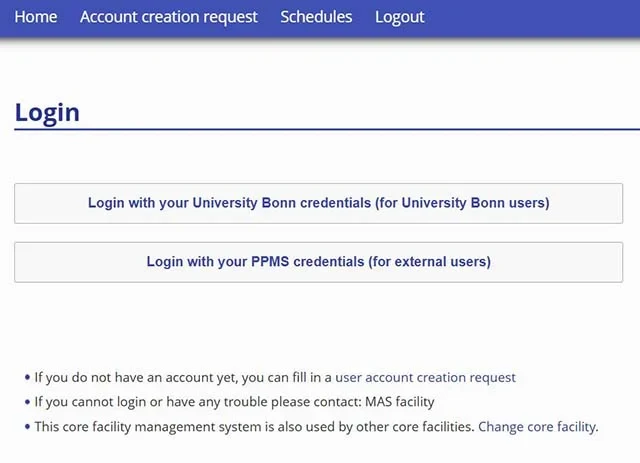Open the Change core facility link
The width and height of the screenshot is (640, 463).
click(536, 426)
